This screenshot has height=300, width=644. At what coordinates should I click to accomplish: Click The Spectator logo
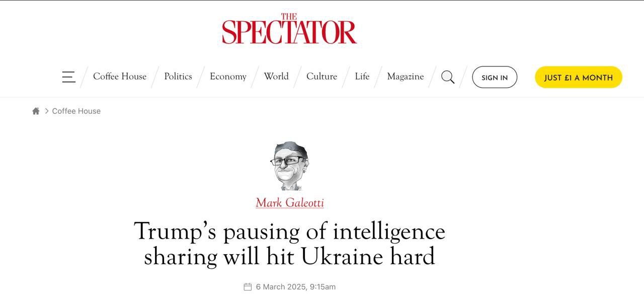289,29
